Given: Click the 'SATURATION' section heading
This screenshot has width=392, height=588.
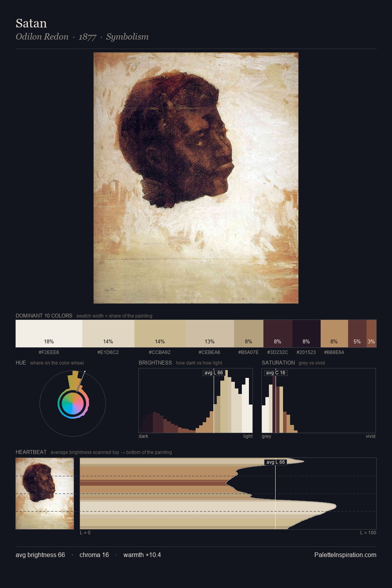Looking at the screenshot, I should coord(278,363).
